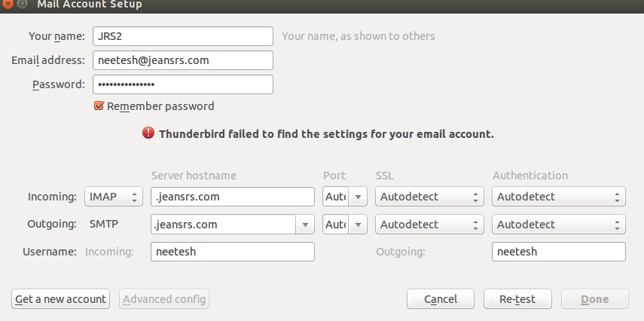Click the second title bar window button
The height and width of the screenshot is (321, 644).
(x=22, y=4)
